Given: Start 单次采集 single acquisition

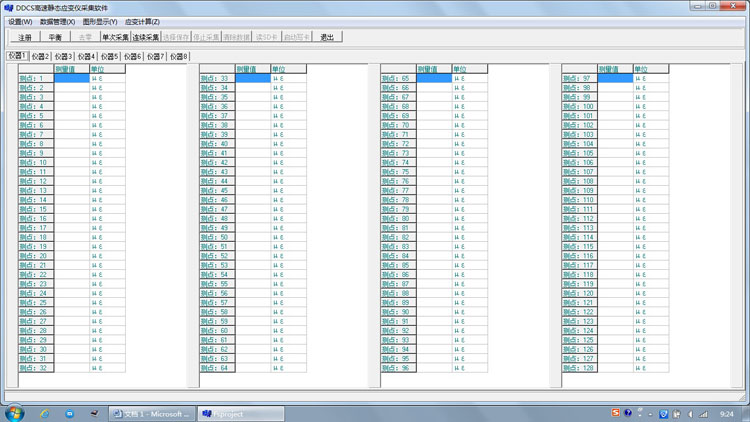Looking at the screenshot, I should pyautogui.click(x=115, y=37).
